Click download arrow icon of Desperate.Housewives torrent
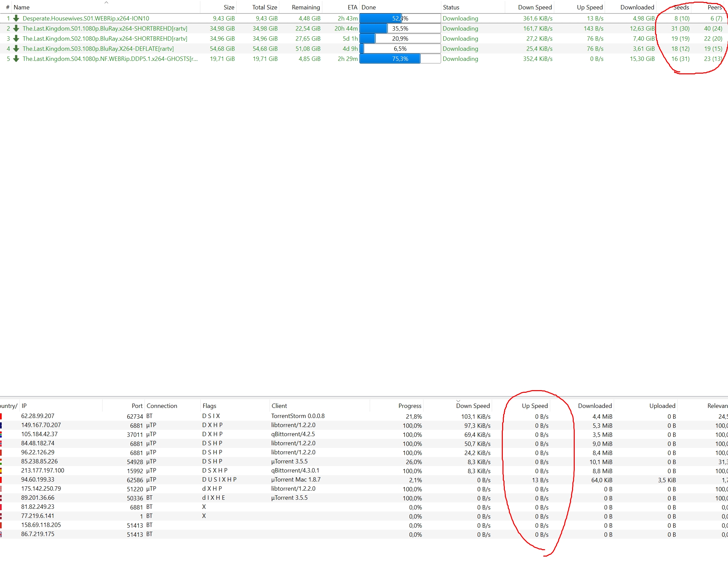The height and width of the screenshot is (567, 728). (16, 18)
